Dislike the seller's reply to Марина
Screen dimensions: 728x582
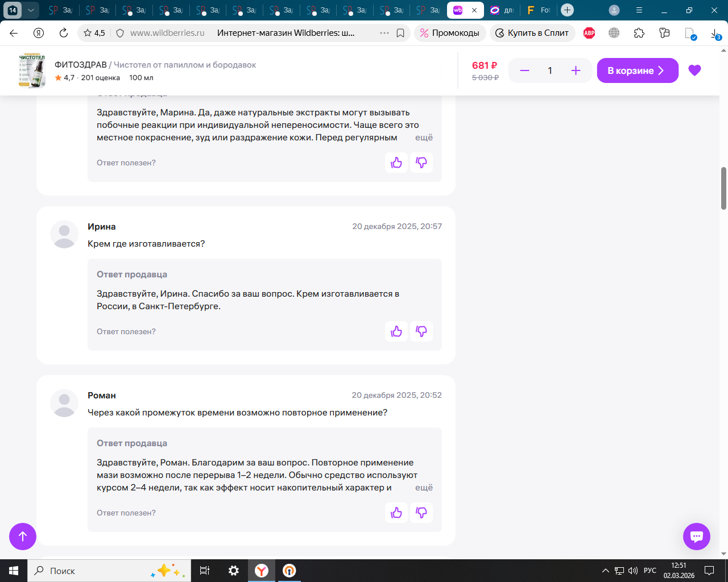point(421,163)
